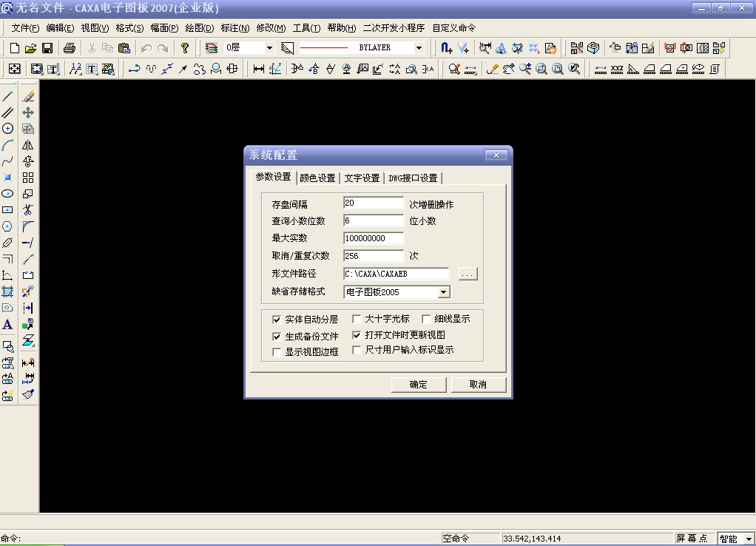The height and width of the screenshot is (546, 756).
Task: Open the 标注(N) menu
Action: pyautogui.click(x=234, y=28)
